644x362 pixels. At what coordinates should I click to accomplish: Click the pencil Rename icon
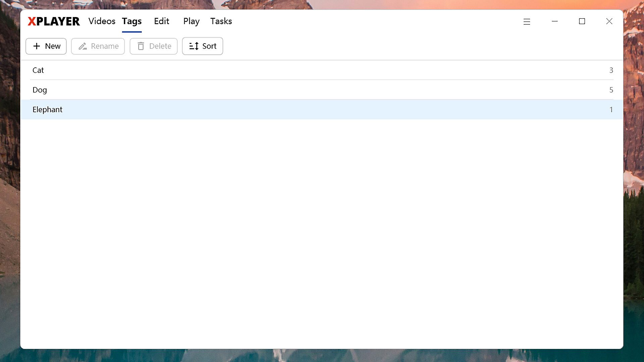(x=83, y=46)
